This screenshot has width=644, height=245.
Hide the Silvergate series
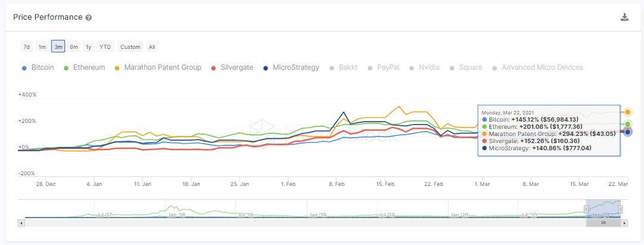[x=232, y=67]
